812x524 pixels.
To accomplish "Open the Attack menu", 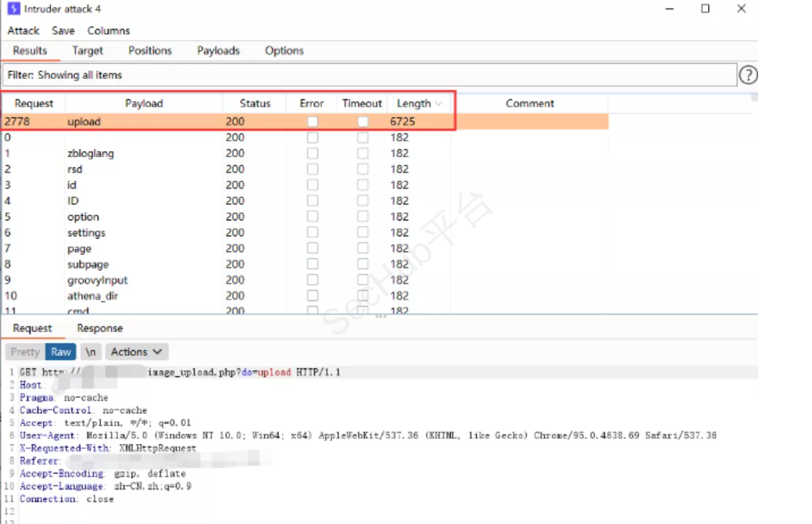I will point(23,31).
